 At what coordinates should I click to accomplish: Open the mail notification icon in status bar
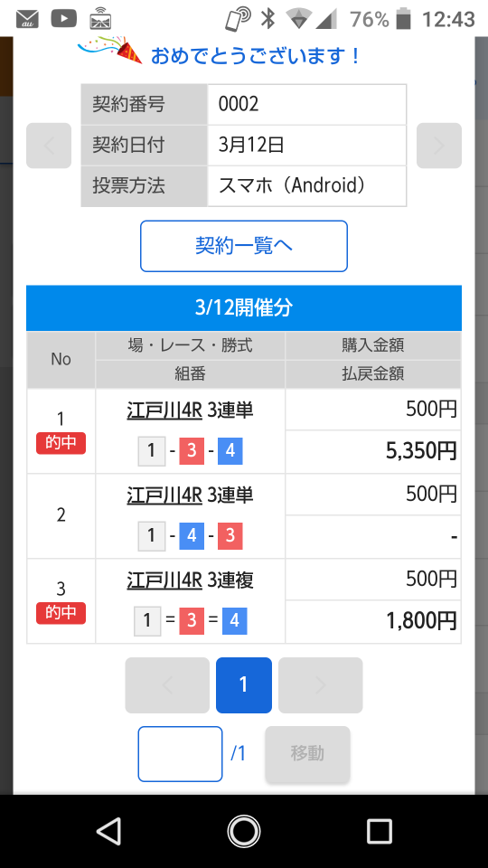27,19
